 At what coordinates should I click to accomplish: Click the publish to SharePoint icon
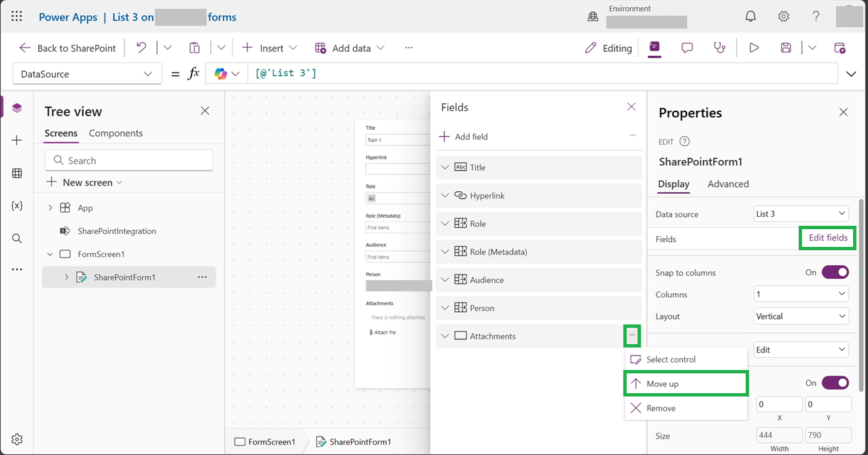click(x=839, y=48)
